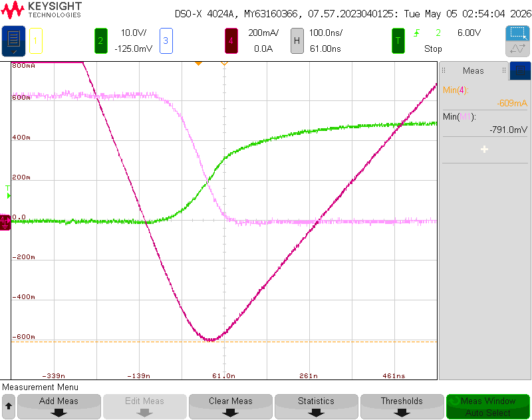
Task: Select the Min(M1) measurement entry
Action: (485, 123)
